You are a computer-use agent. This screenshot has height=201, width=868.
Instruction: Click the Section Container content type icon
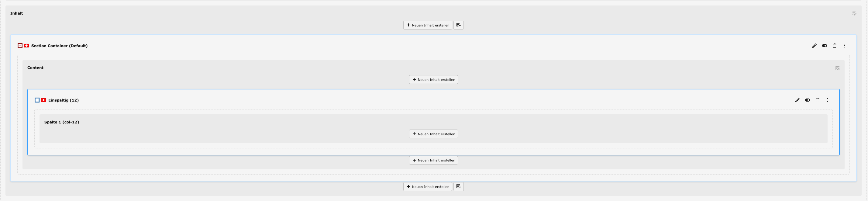pyautogui.click(x=20, y=46)
